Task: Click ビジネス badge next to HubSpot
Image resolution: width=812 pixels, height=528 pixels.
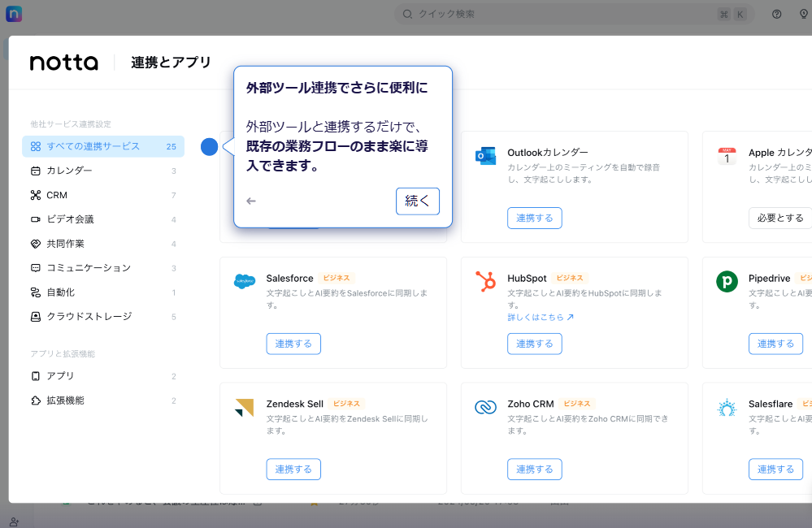Action: click(570, 278)
